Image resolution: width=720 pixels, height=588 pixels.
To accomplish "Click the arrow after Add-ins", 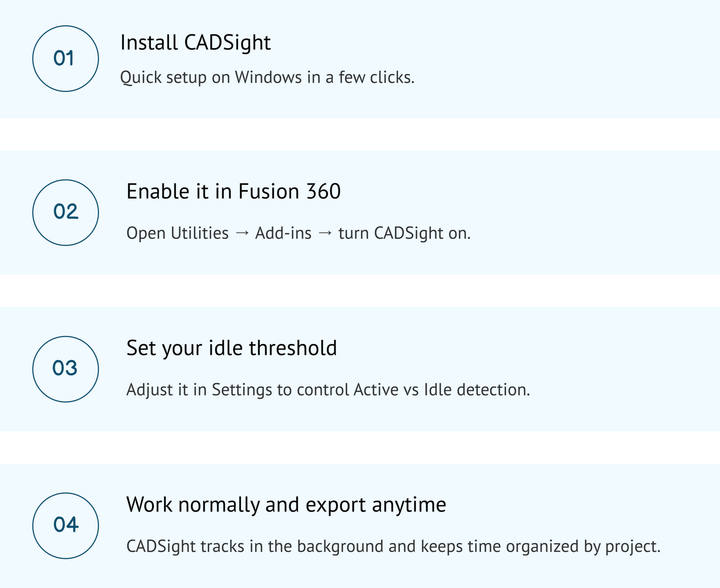I will 325,234.
